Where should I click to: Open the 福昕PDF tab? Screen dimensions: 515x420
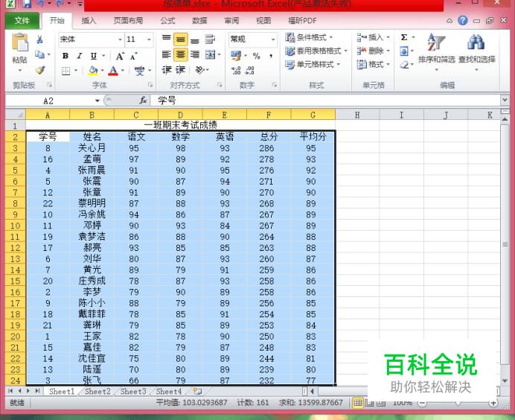click(x=302, y=21)
